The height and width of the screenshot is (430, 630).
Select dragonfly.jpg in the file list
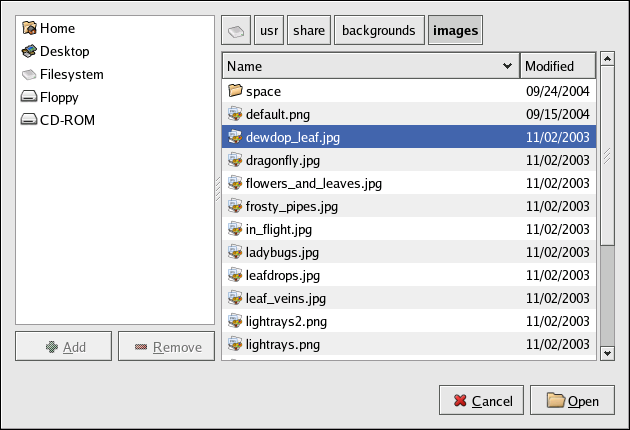click(x=282, y=160)
